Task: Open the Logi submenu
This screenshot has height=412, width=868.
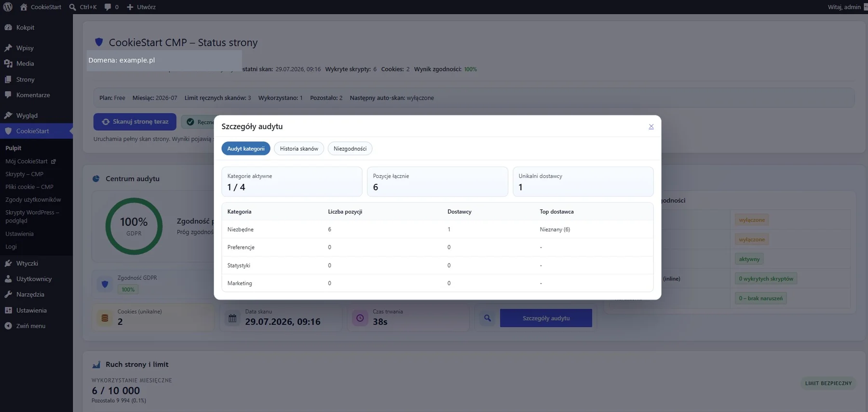Action: pyautogui.click(x=11, y=247)
